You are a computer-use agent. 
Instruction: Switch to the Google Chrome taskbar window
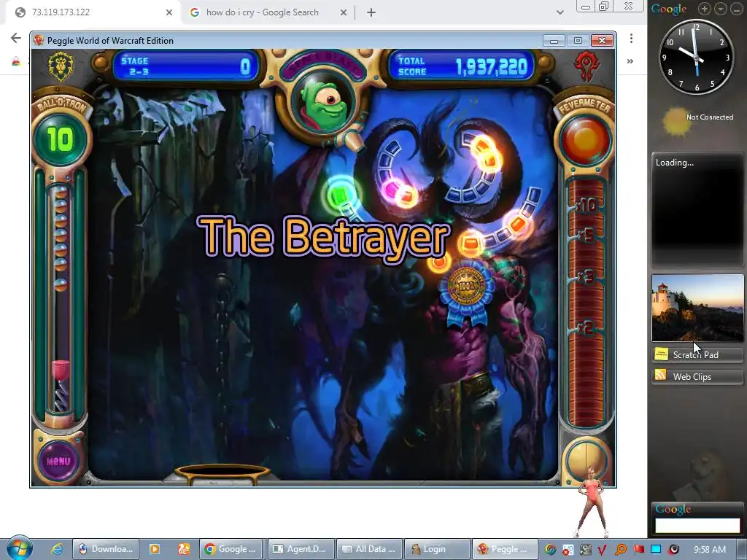coord(231,549)
